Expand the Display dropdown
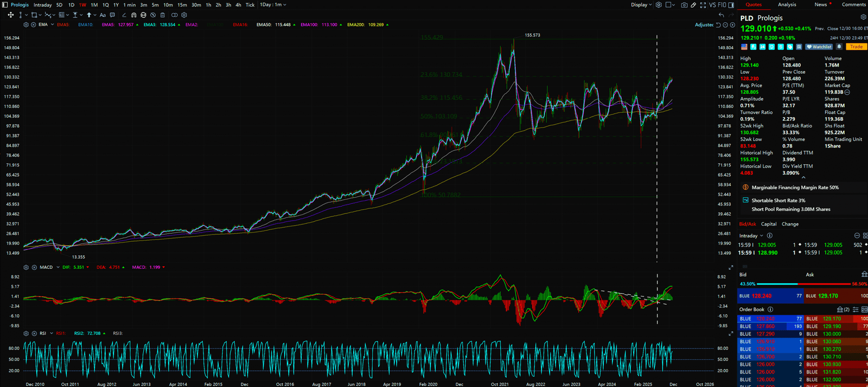This screenshot has width=868, height=387. (x=641, y=5)
